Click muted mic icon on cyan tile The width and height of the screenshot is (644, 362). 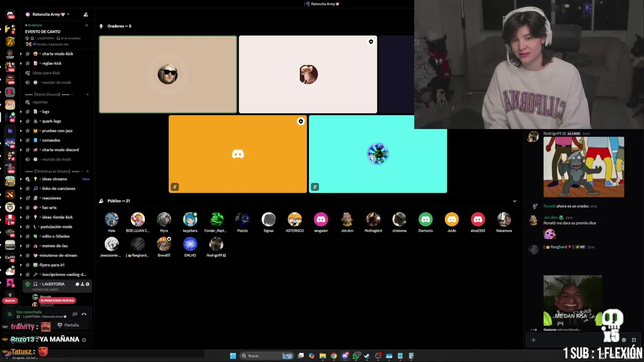coord(315,187)
